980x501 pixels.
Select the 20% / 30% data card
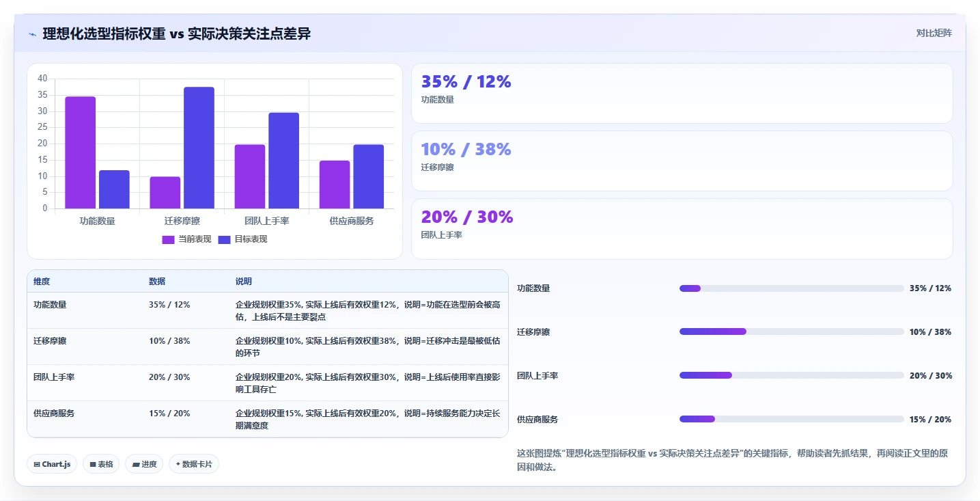(x=682, y=229)
